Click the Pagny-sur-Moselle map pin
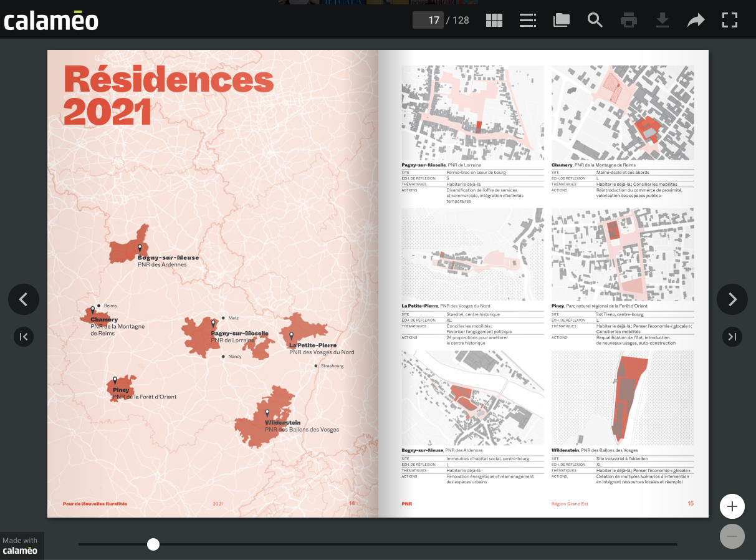The width and height of the screenshot is (756, 560). coord(213,324)
